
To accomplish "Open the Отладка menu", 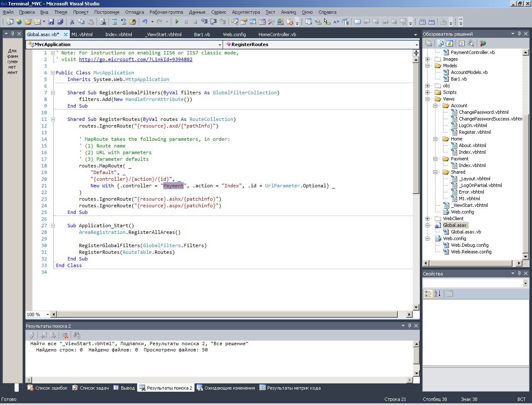I will [x=134, y=12].
